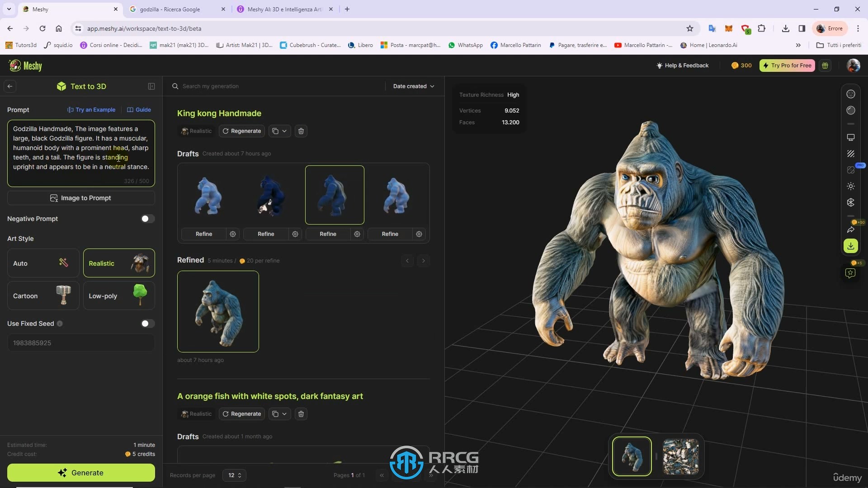Expand copy options dropdown for King kong Handmade
The height and width of the screenshot is (488, 868).
coord(279,131)
